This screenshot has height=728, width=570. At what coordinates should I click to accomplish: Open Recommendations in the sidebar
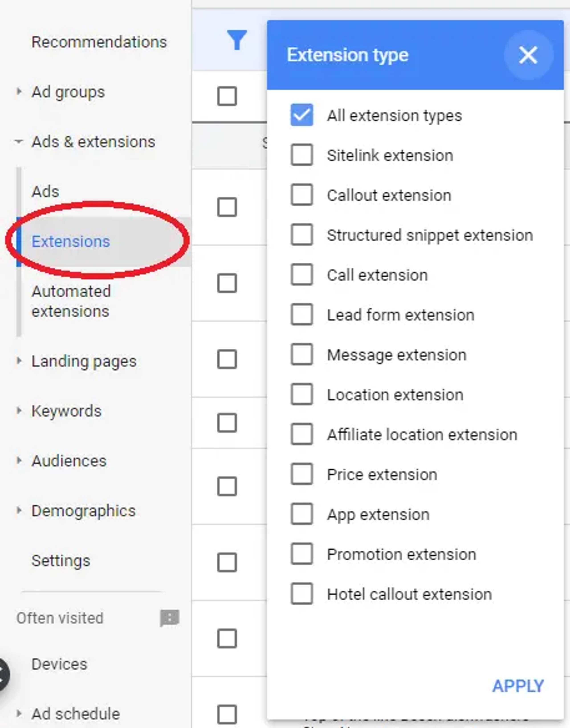coord(99,42)
